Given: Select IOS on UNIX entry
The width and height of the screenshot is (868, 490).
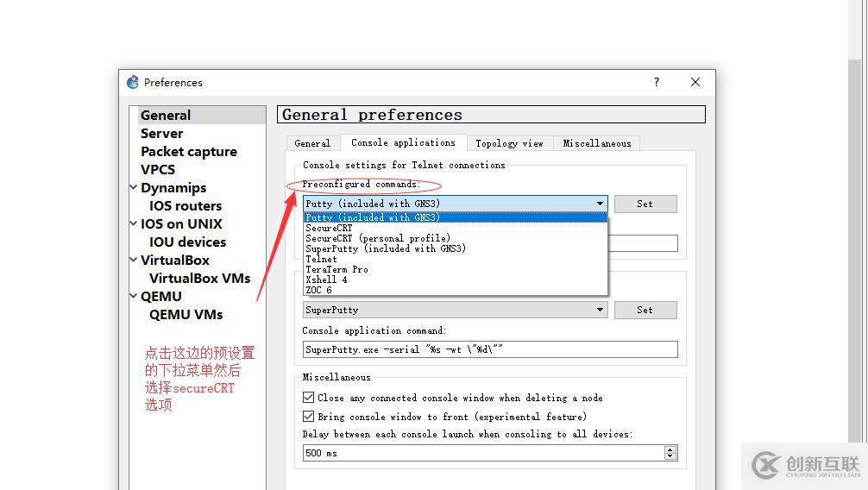Looking at the screenshot, I should point(181,223).
